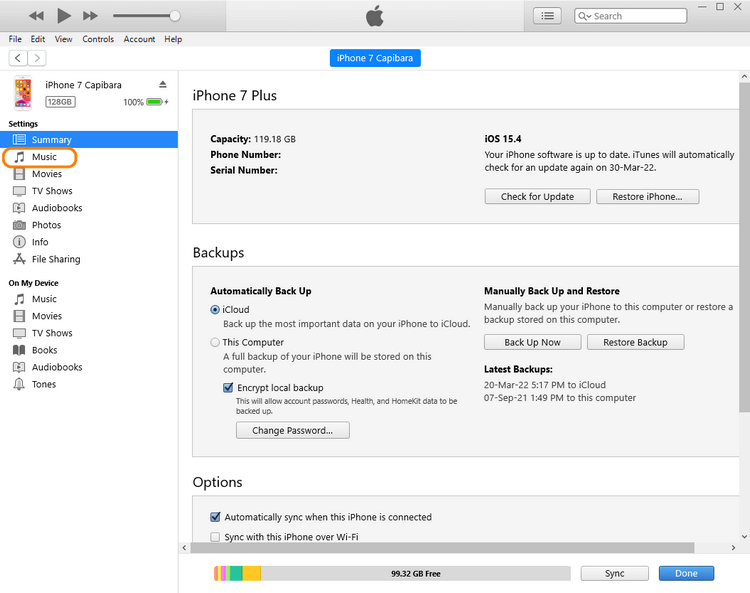Open TV Shows under Settings
The image size is (750, 593).
[52, 191]
